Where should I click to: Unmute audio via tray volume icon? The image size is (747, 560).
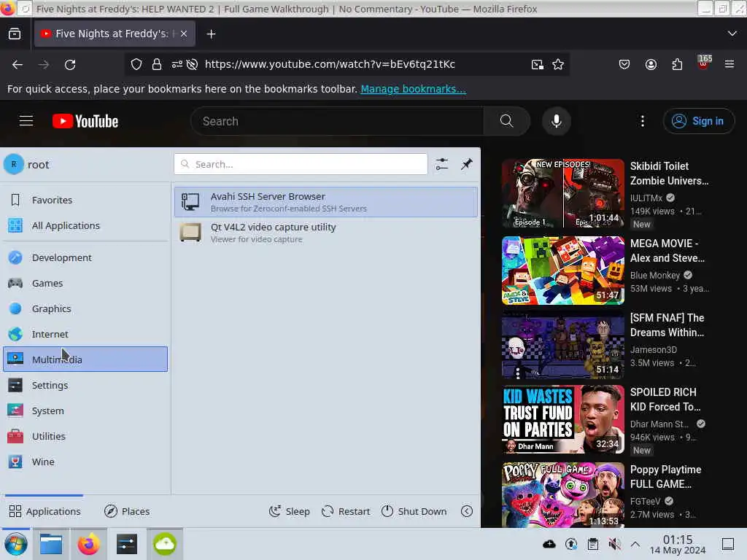pyautogui.click(x=614, y=544)
